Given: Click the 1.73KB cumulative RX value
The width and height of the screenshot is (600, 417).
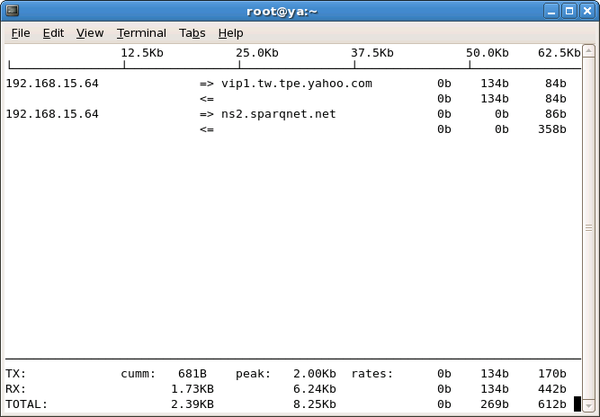Looking at the screenshot, I should tap(192, 389).
